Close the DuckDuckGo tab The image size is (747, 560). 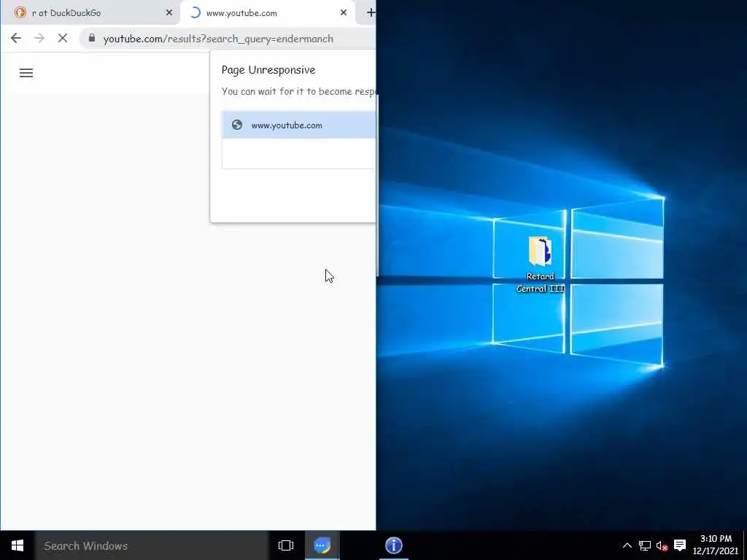click(x=169, y=13)
